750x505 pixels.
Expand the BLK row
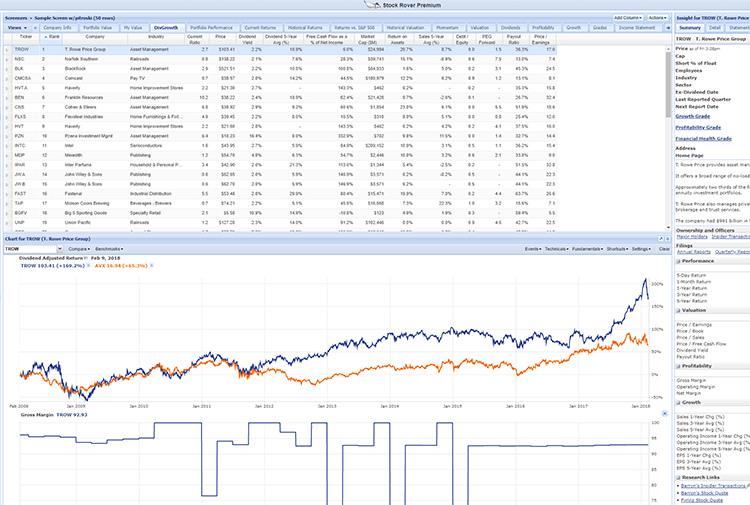(x=7, y=69)
